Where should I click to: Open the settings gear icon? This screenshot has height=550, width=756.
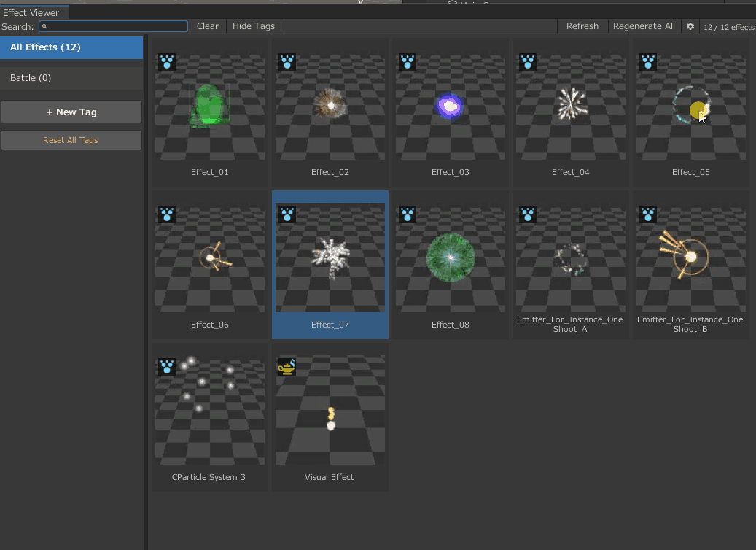click(x=690, y=26)
